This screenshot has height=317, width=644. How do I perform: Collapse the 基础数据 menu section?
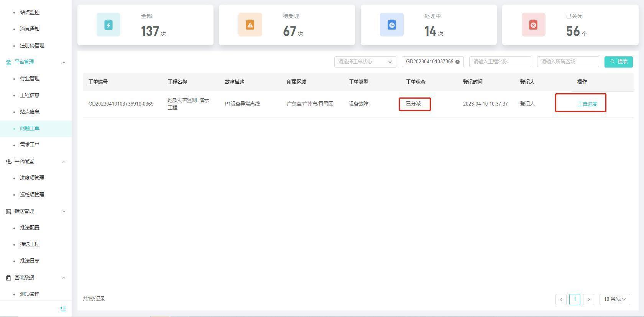pyautogui.click(x=64, y=278)
